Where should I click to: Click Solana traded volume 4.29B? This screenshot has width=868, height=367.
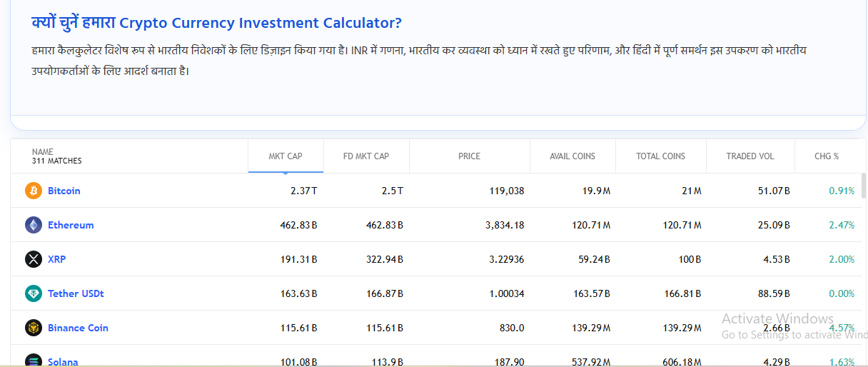tap(776, 362)
